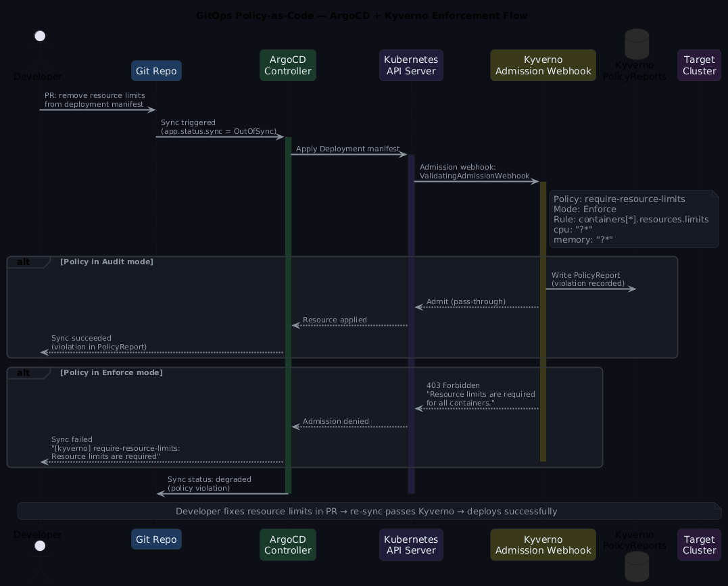Click the 'Resource applied' return message

pos(335,320)
